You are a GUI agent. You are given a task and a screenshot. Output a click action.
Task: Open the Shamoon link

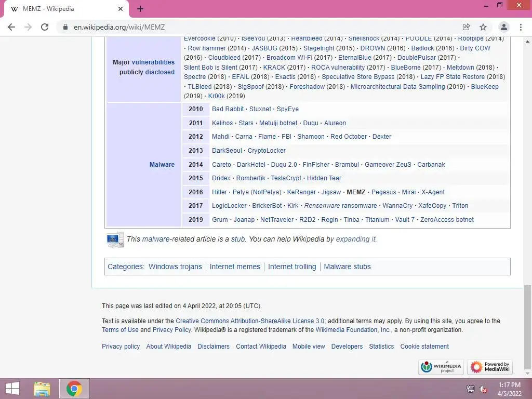pyautogui.click(x=311, y=137)
